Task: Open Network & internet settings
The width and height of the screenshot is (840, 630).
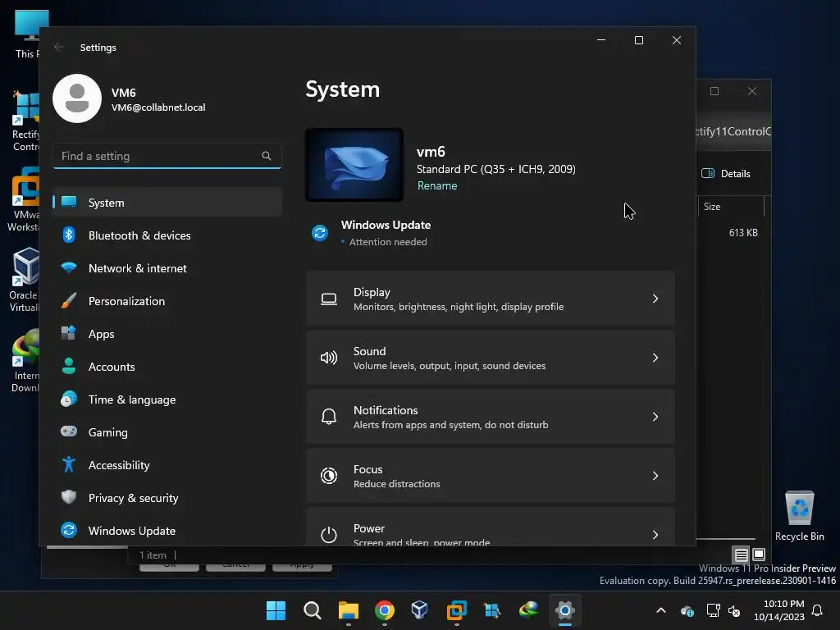Action: coord(167,268)
